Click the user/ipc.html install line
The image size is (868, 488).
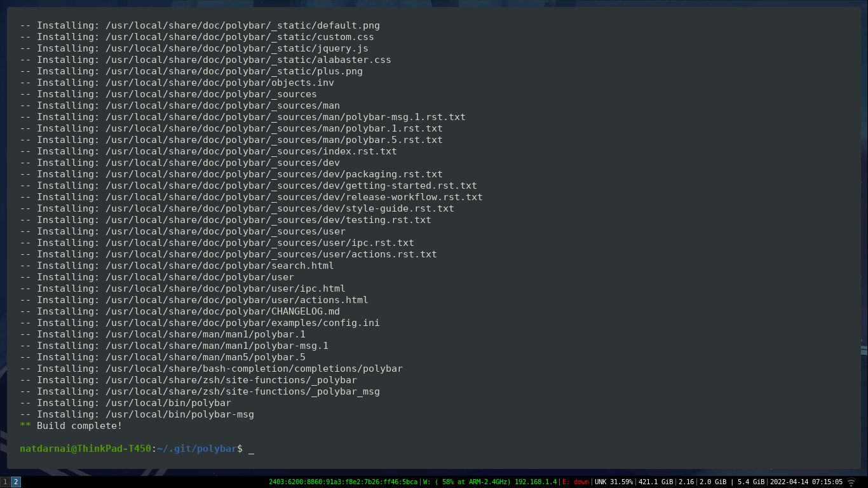click(x=182, y=288)
